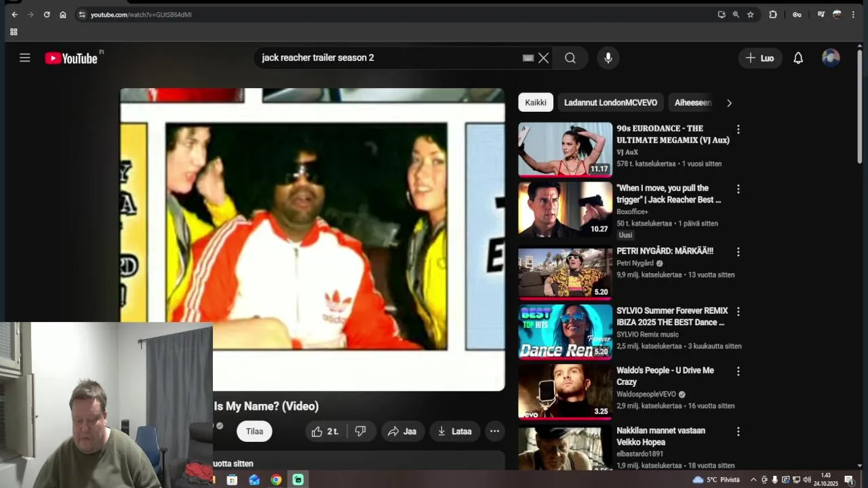Open the Petri Nygård MÄRKÄÄ thumbnail
Screen dimensions: 868x488
point(566,272)
